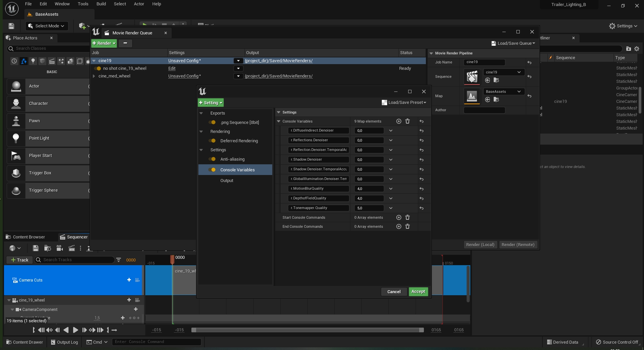The image size is (644, 350).
Task: Open the Load/Save Preset dropdown
Action: 404,103
